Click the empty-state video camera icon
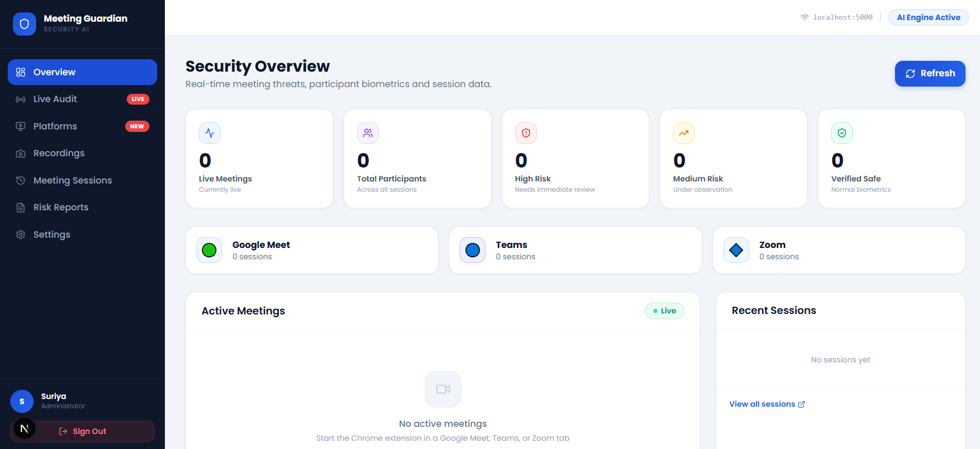Viewport: 980px width, 449px height. (x=443, y=389)
